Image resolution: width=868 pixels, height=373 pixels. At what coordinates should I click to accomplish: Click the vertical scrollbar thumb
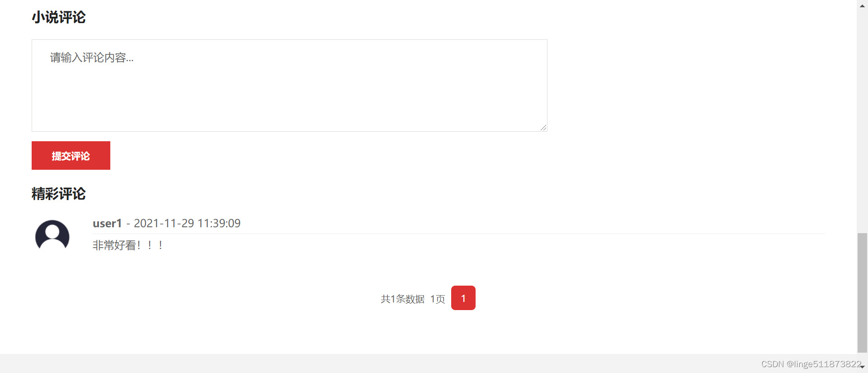[862, 292]
